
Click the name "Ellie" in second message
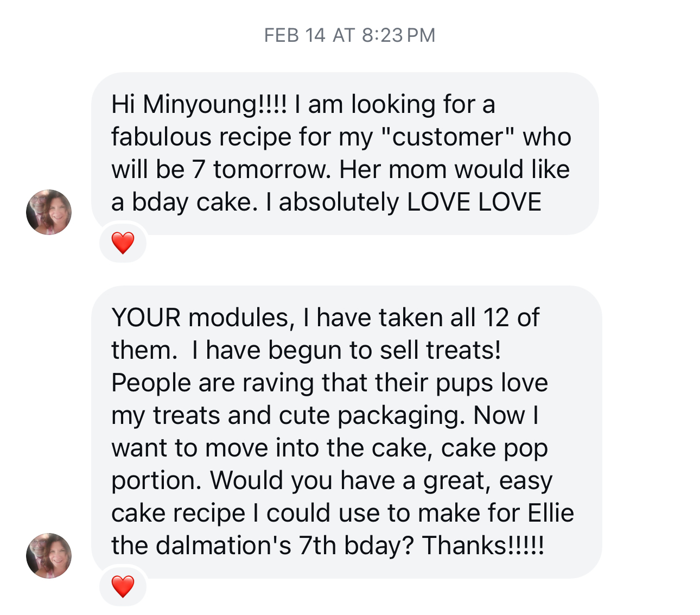[x=551, y=513]
